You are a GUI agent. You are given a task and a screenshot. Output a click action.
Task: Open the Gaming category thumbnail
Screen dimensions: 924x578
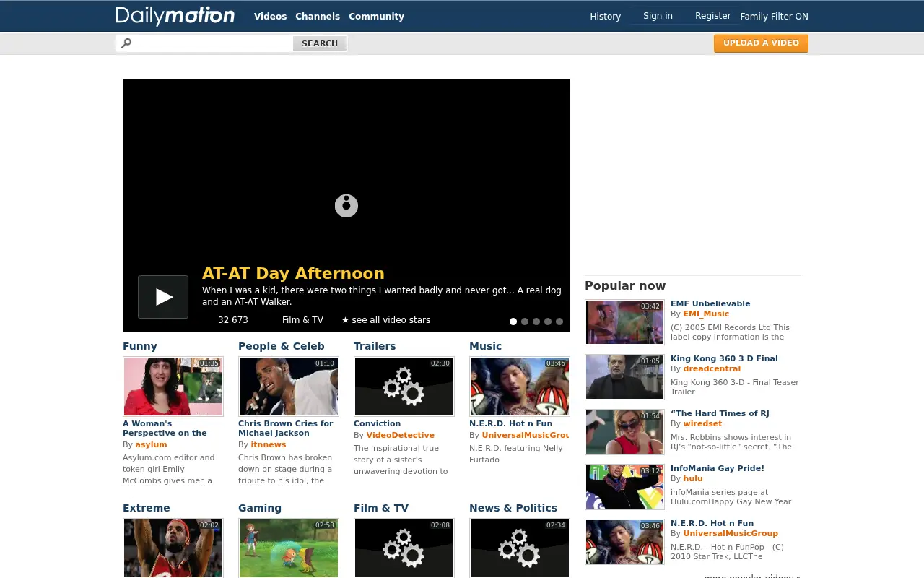[x=289, y=548]
